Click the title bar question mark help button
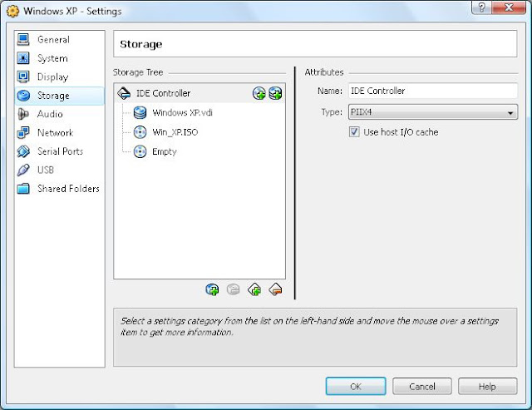 [x=482, y=7]
